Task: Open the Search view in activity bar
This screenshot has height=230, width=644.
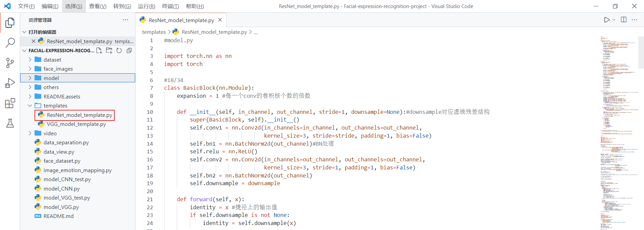Action: click(x=10, y=43)
